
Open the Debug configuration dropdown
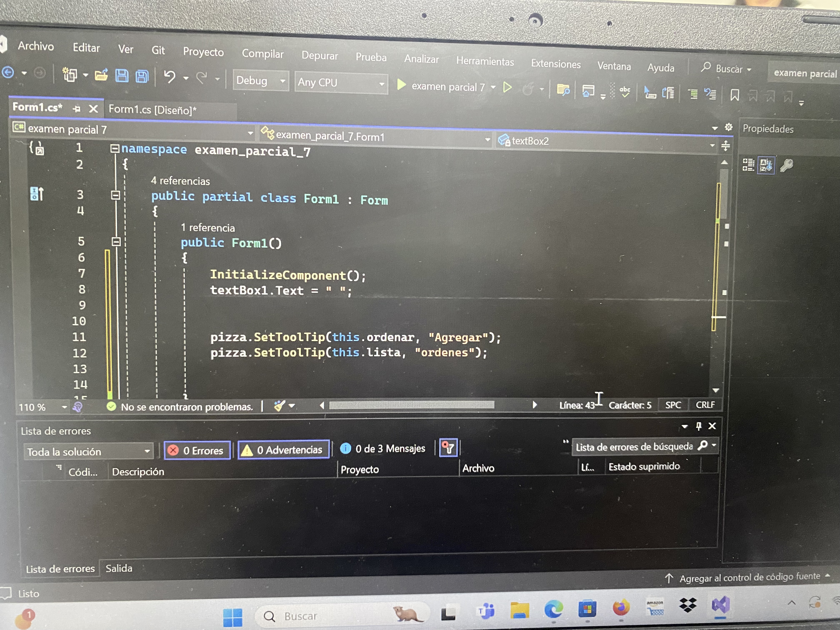point(260,80)
